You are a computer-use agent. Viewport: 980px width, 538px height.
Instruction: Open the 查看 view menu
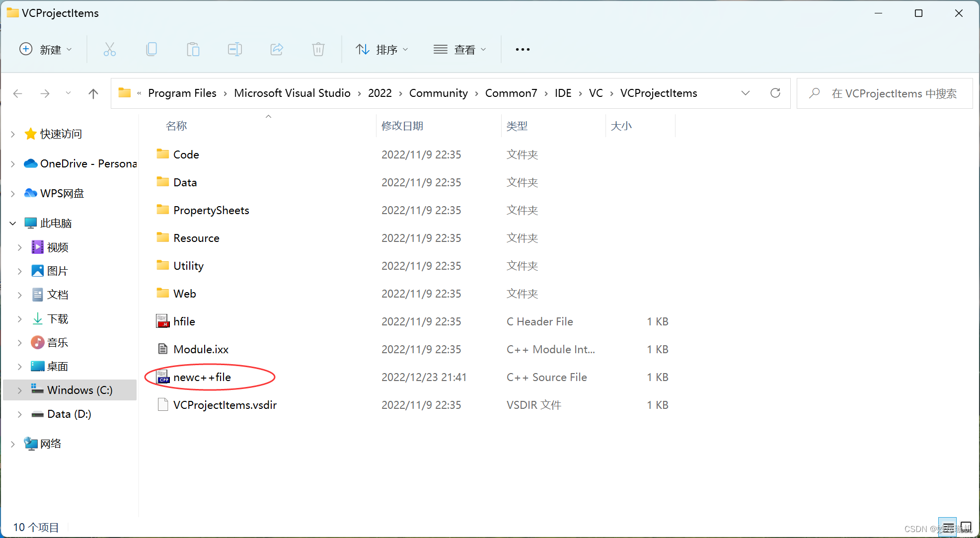(460, 49)
